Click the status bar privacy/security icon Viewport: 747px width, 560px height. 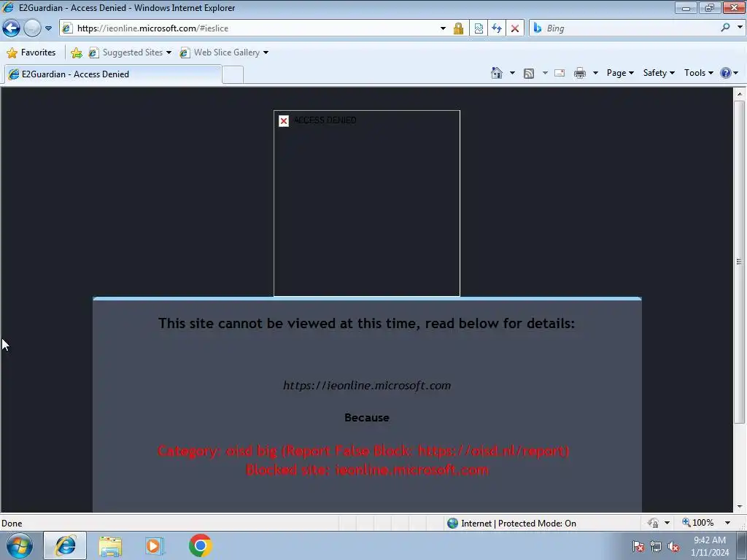653,523
